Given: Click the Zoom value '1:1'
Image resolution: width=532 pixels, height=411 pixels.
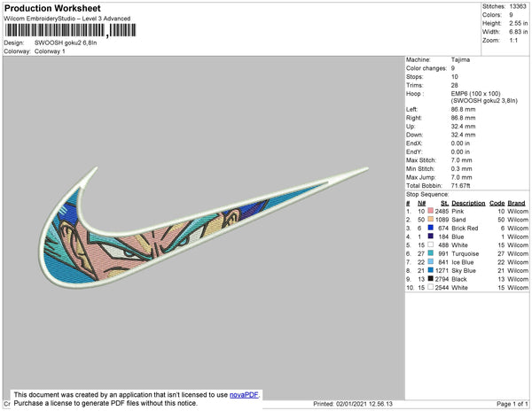Looking at the screenshot, I should click(513, 41).
